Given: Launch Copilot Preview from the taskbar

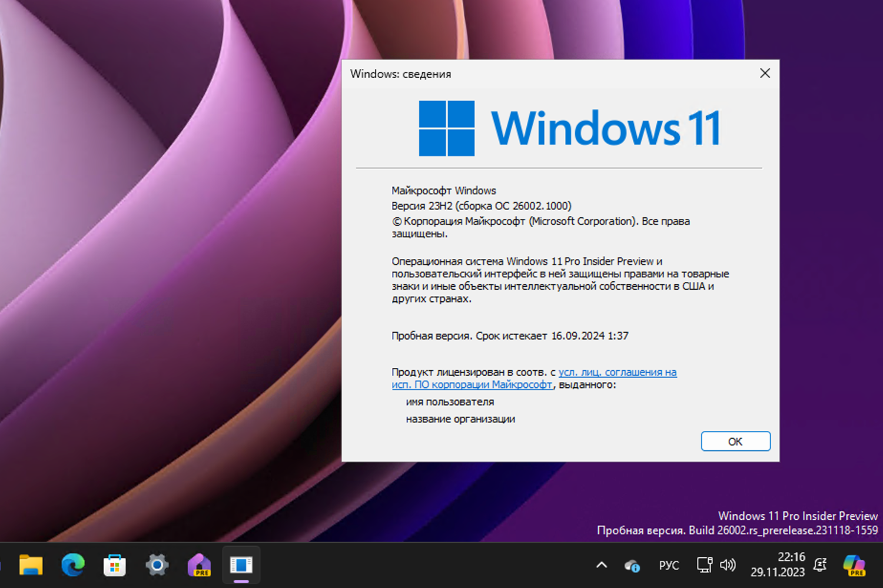Looking at the screenshot, I should (x=853, y=565).
